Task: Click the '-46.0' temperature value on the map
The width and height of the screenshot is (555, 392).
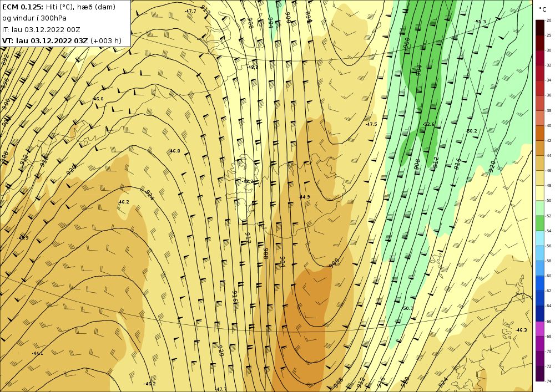Action: [98, 99]
